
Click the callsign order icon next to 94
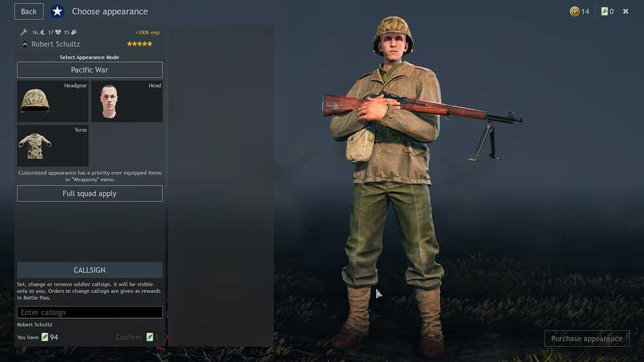tap(45, 337)
